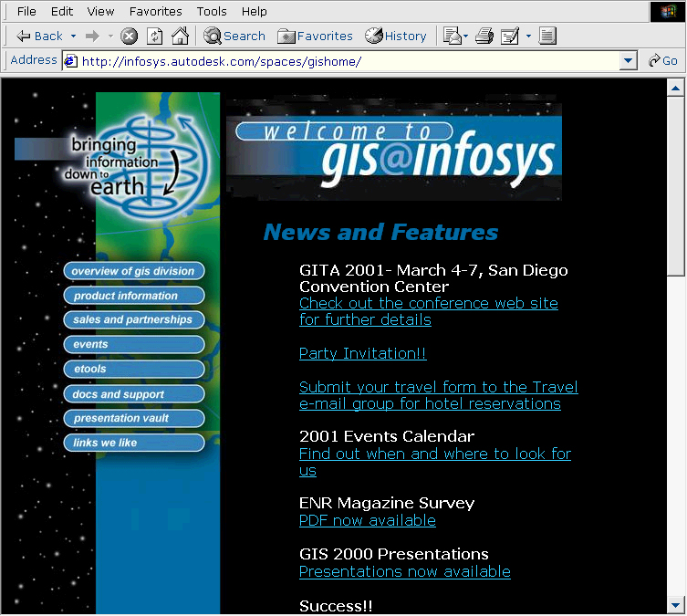The height and width of the screenshot is (616, 687).
Task: Click the scrollbar down arrow
Action: [x=676, y=605]
